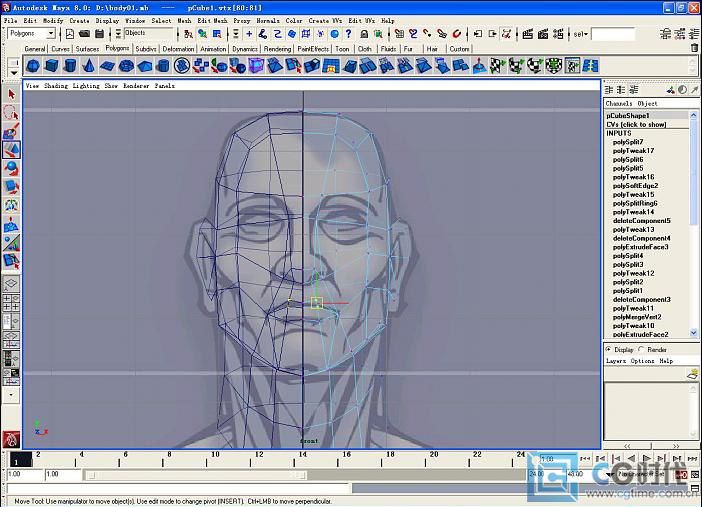Image resolution: width=702 pixels, height=507 pixels.
Task: Switch to the Surfaces shelf tab
Action: [87, 49]
